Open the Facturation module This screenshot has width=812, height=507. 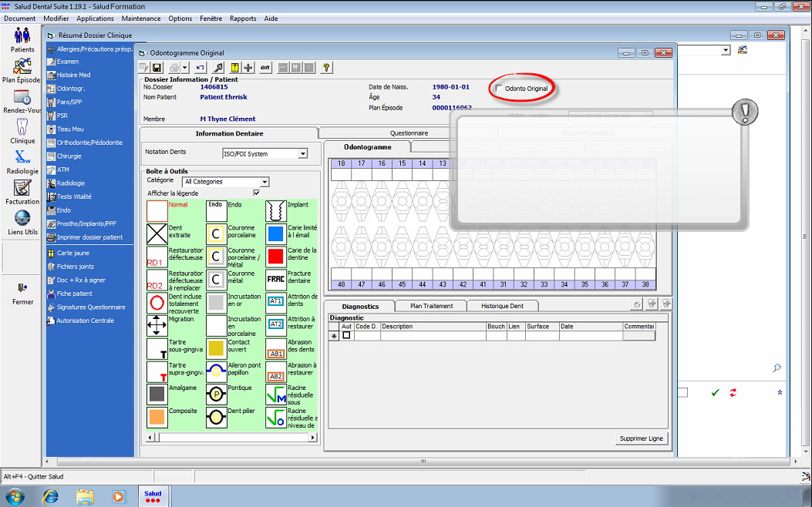click(22, 188)
